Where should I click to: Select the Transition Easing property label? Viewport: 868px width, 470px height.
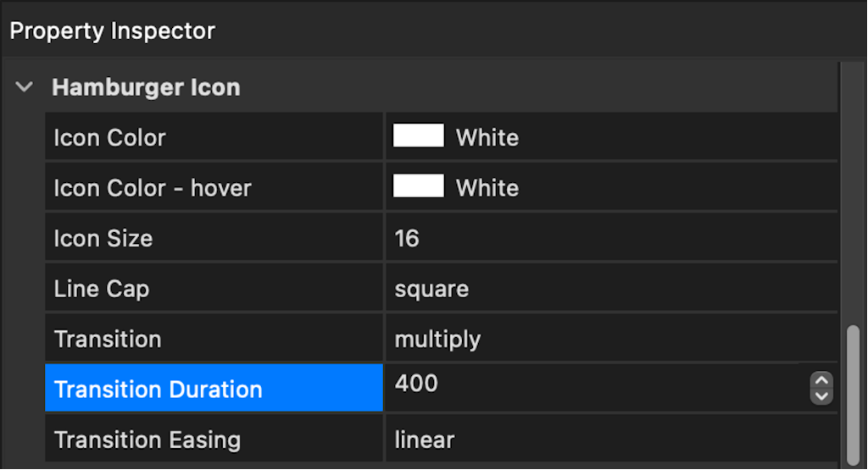(147, 440)
